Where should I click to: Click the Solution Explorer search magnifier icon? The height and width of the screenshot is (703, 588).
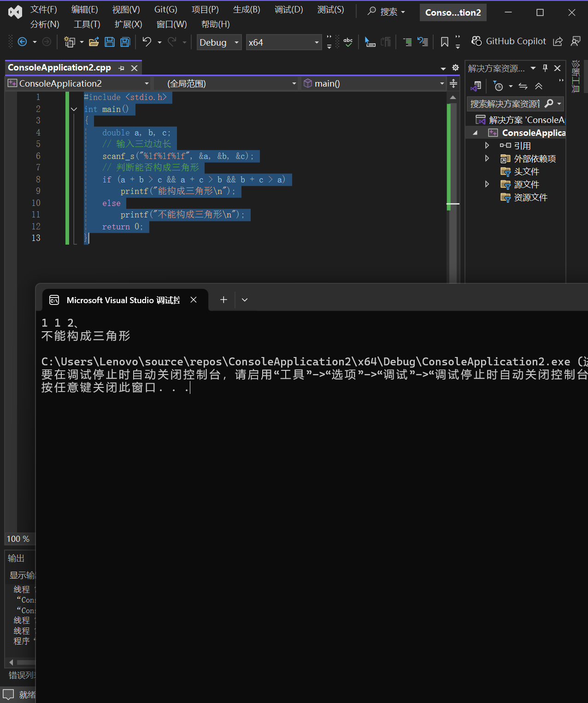pyautogui.click(x=549, y=104)
